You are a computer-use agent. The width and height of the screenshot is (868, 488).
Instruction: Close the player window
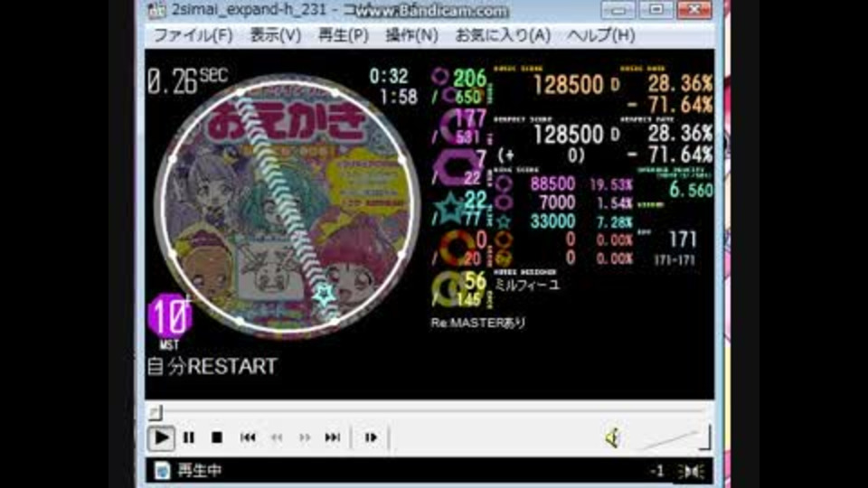(x=694, y=9)
